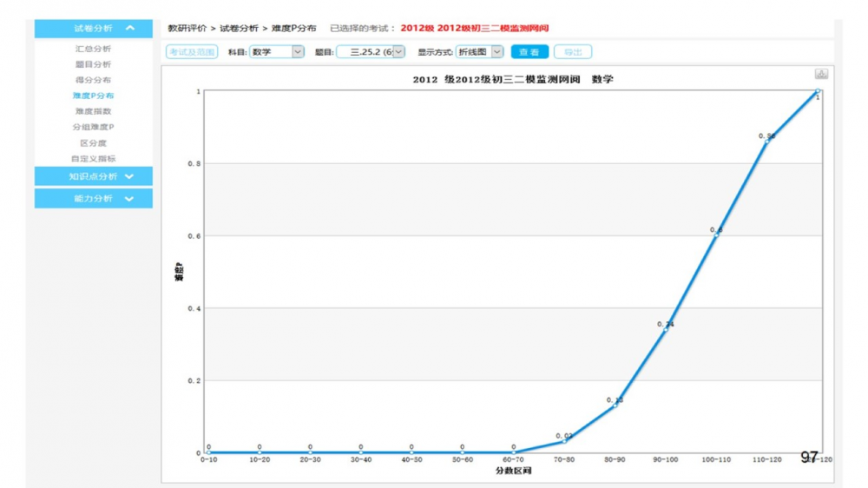Go to 分组难度P in the sidebar
Viewport: 868px width, 488px height.
click(x=93, y=127)
